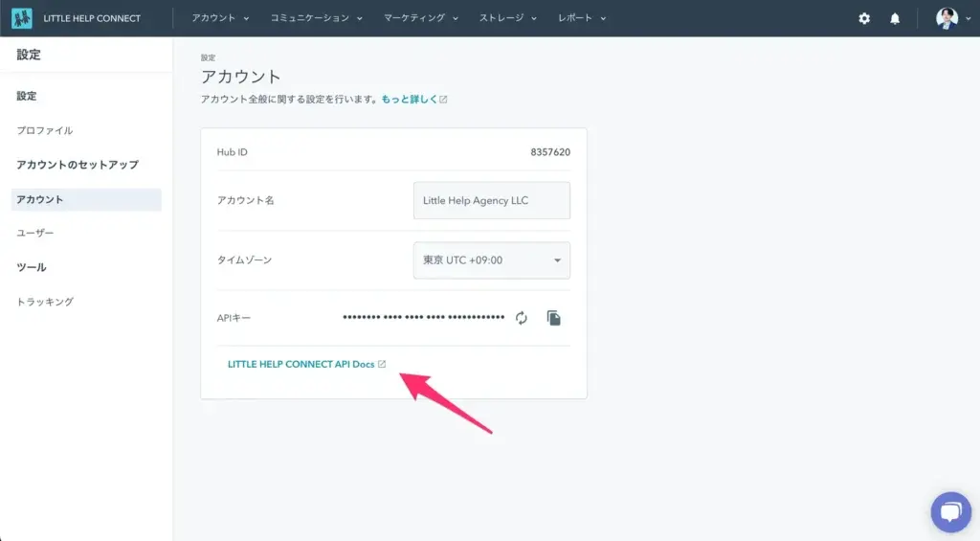Open トラッキング in the sidebar
The height and width of the screenshot is (541, 980).
click(x=45, y=302)
